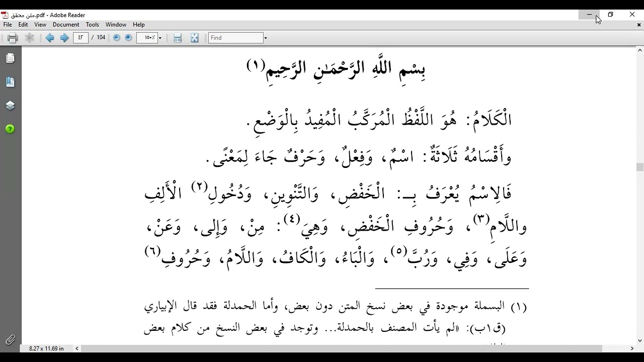Image resolution: width=644 pixels, height=362 pixels.
Task: Click the scroll up arrow
Action: point(640,50)
